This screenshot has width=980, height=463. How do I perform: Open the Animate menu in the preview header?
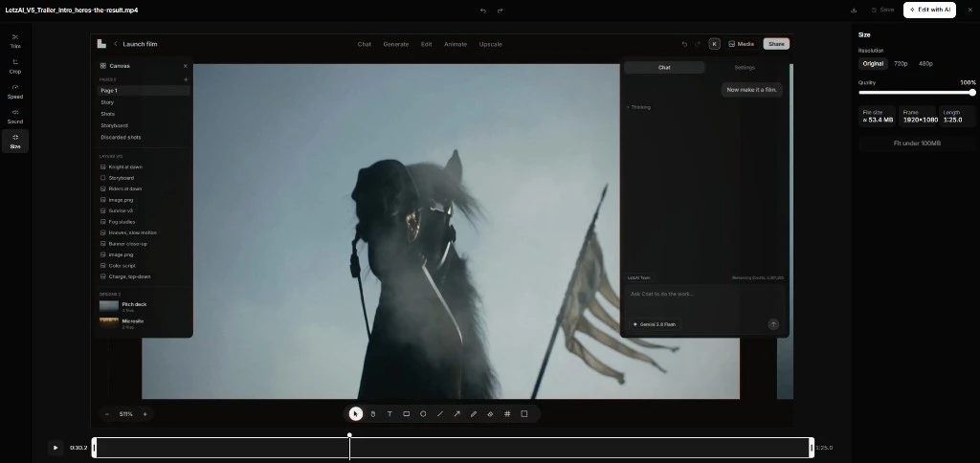(455, 44)
